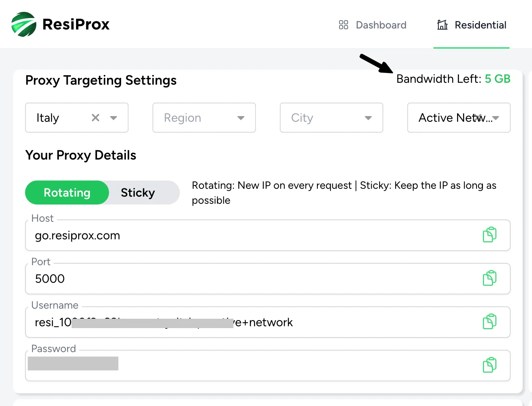Image resolution: width=532 pixels, height=406 pixels.
Task: Click the ResiProx logo
Action: [60, 24]
